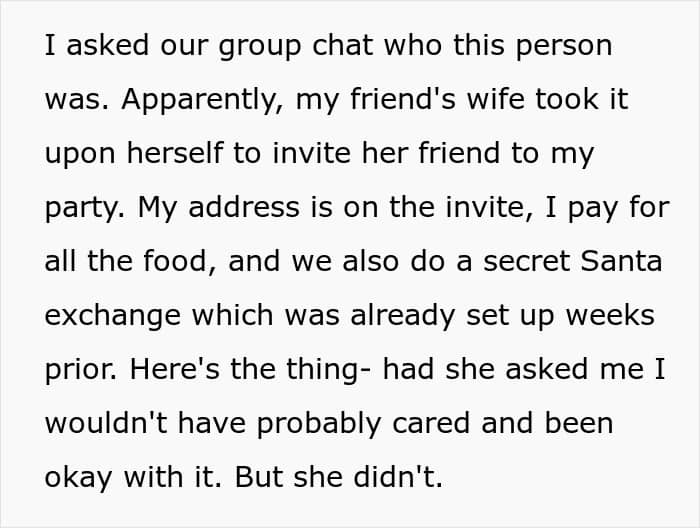Click the phrase "Here's the thing"
The width and height of the screenshot is (700, 528).
(x=247, y=371)
